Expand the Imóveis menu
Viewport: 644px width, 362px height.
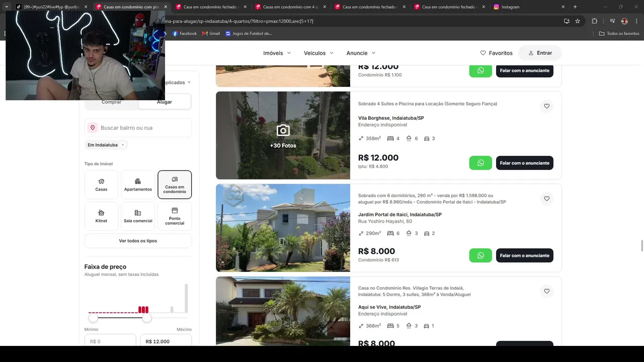(x=277, y=53)
